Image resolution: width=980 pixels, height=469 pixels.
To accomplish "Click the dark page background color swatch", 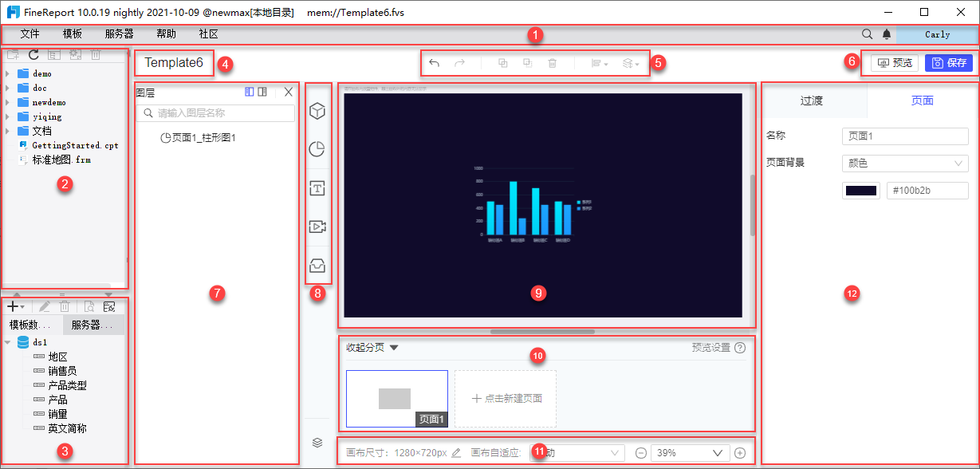I will click(861, 191).
